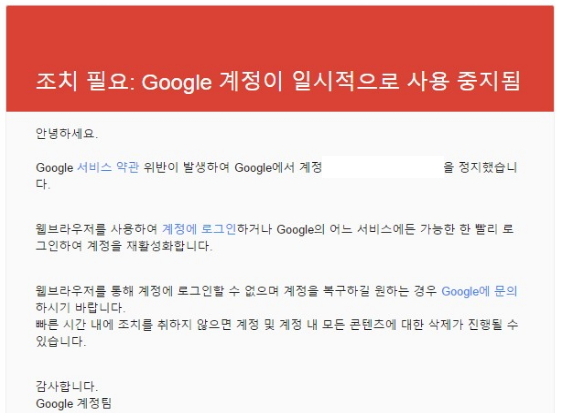Follow the 계정에 로그인 link
562x419 pixels.
[199, 229]
